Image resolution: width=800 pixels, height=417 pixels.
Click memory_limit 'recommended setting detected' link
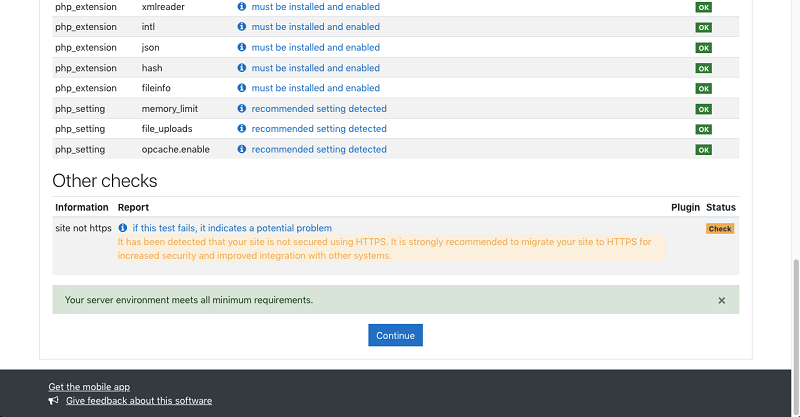click(319, 109)
